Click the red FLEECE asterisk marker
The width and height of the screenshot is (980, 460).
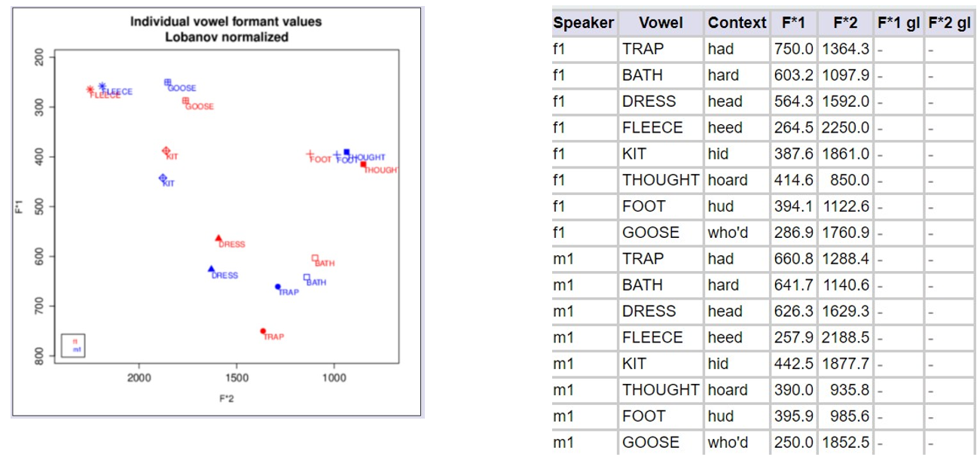pyautogui.click(x=90, y=90)
